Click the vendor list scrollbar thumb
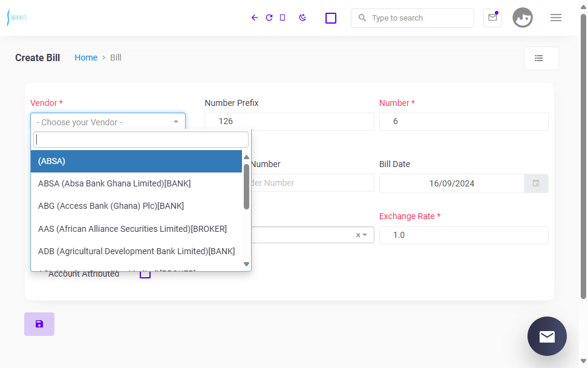 click(246, 186)
